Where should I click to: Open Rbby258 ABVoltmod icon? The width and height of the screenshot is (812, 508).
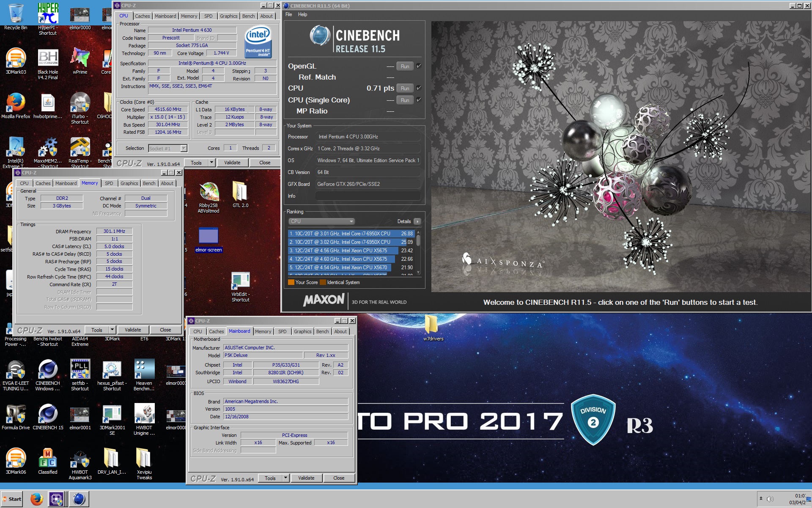coord(208,197)
